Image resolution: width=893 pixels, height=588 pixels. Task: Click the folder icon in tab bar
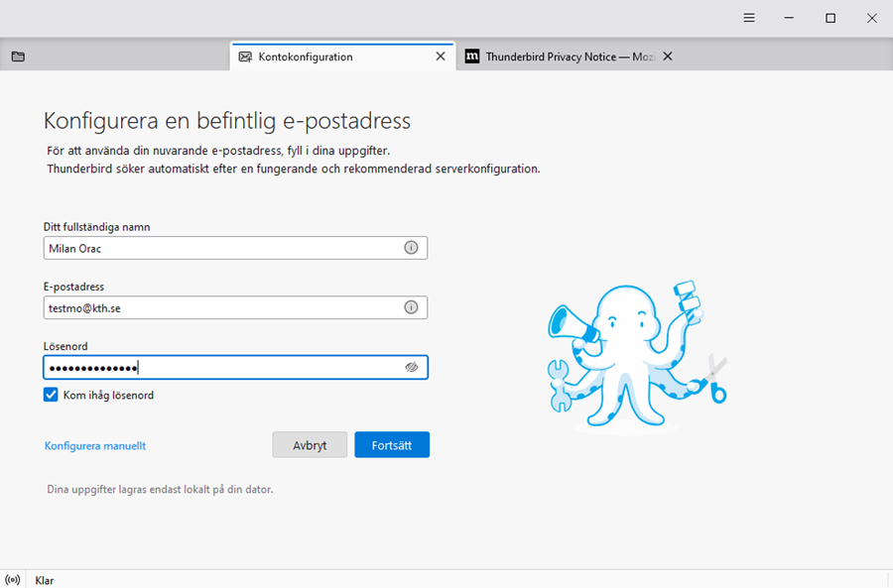click(18, 57)
